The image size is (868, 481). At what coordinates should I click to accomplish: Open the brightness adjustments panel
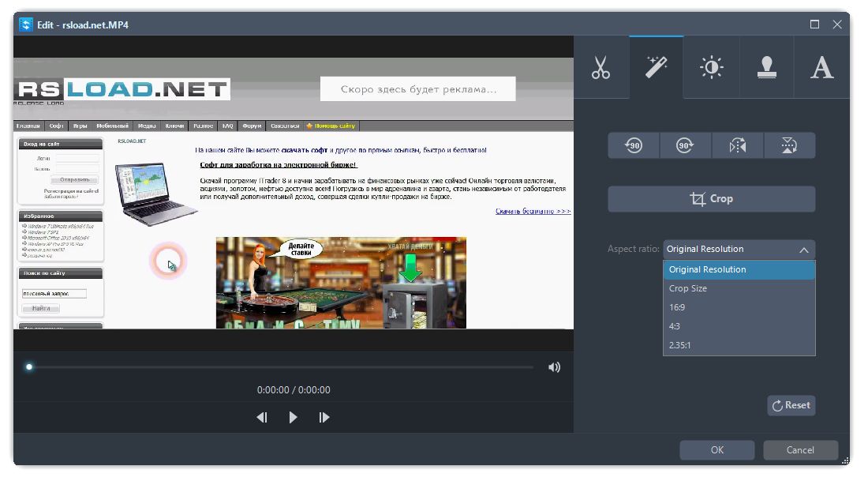[x=710, y=67]
